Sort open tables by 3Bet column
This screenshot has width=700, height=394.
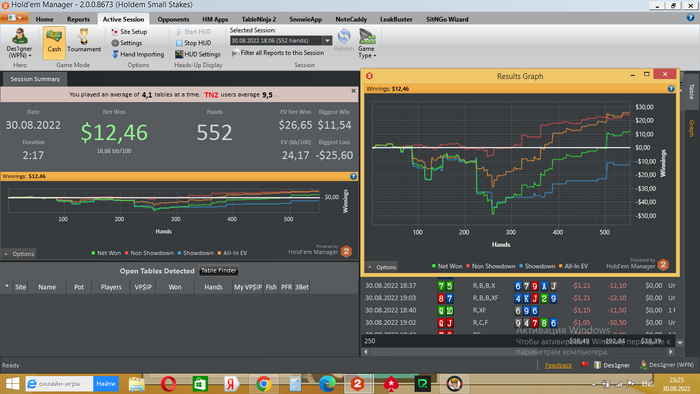302,287
